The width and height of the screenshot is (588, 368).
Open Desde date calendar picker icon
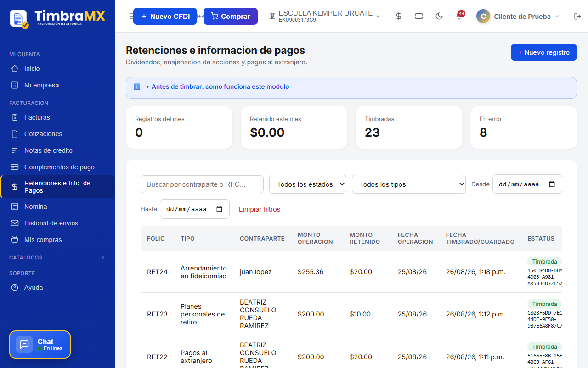[x=552, y=184]
